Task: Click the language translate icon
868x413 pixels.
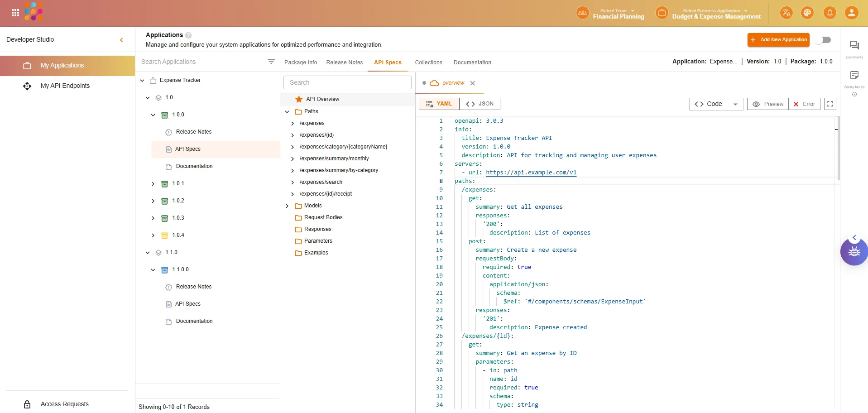Action: (x=786, y=13)
